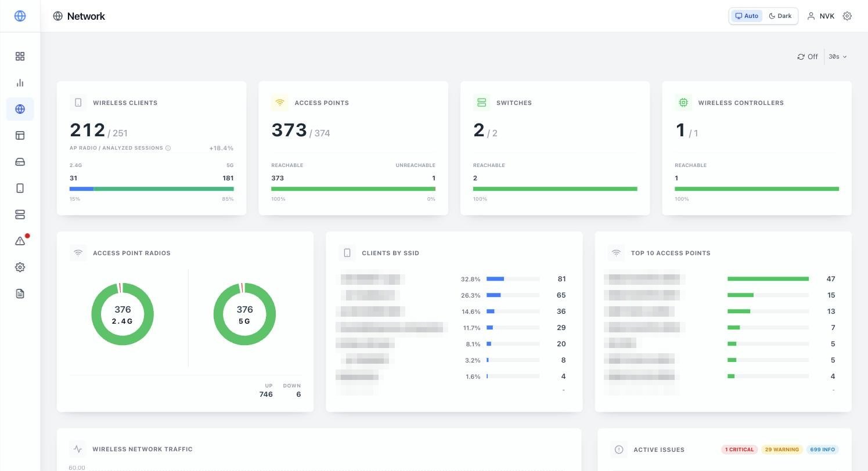Viewport: 868px width, 471px height.
Task: Click the blue globe logo at top-left
Action: [20, 16]
